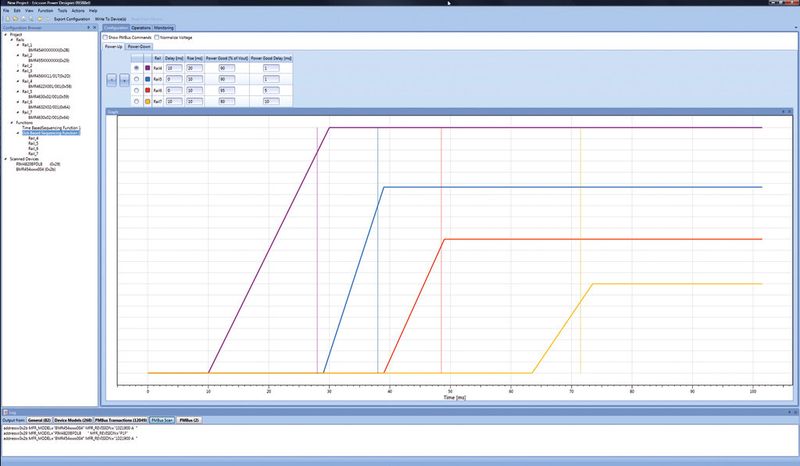Open the Edit menu
This screenshot has width=800, height=466.
pos(17,10)
